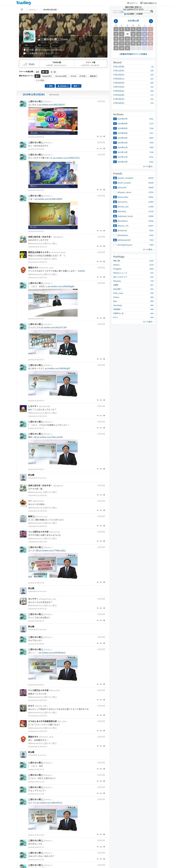This screenshot has height=868, width=174.
Task: Toggle the Replyを除く filter
Action: click(x=47, y=76)
